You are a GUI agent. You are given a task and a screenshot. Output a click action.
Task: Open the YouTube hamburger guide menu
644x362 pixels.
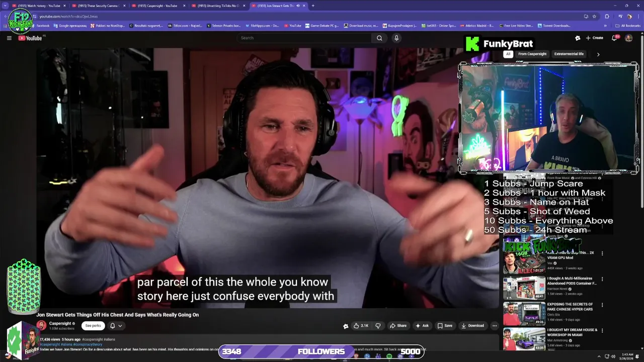click(x=9, y=38)
